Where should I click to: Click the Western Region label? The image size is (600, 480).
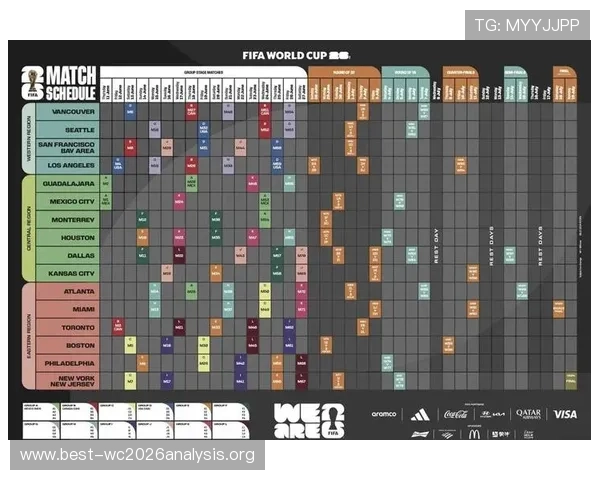[29, 138]
